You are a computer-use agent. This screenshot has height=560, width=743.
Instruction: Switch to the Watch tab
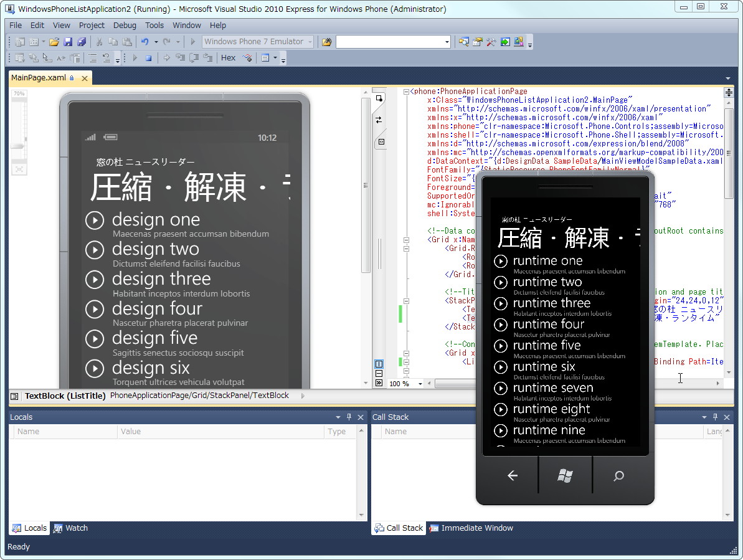pyautogui.click(x=70, y=528)
